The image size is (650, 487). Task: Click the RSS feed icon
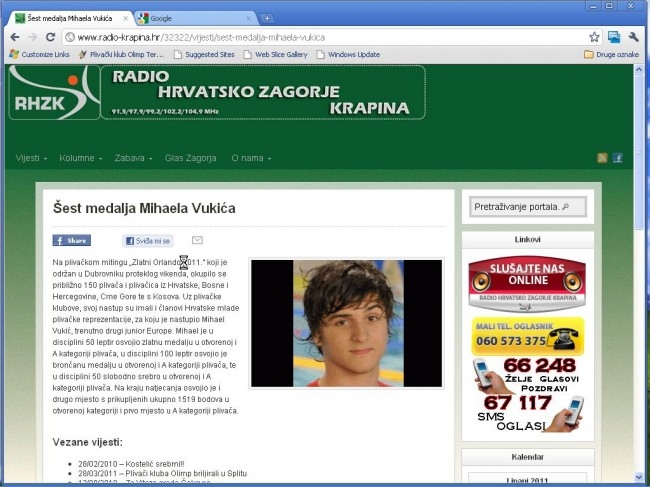[x=602, y=157]
